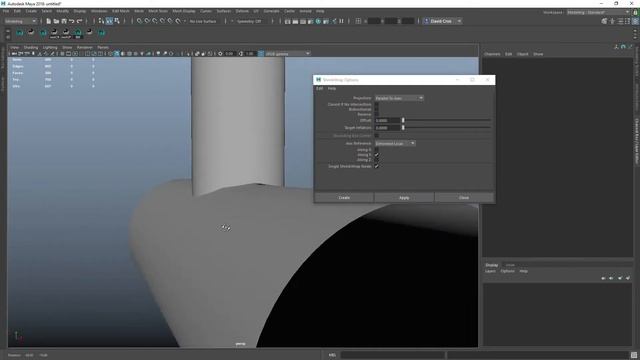Enable the Reverse checkbox
This screenshot has width=640, height=360.
tap(376, 114)
